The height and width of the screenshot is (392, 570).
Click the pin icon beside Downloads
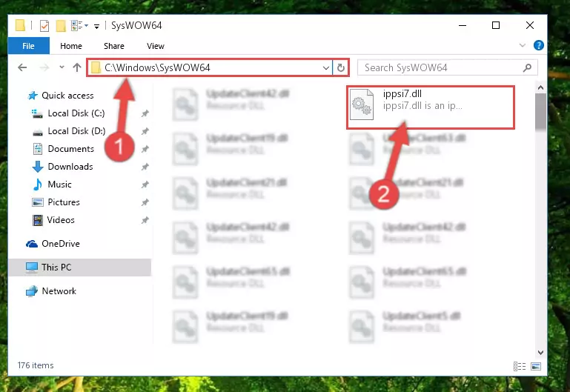[145, 167]
